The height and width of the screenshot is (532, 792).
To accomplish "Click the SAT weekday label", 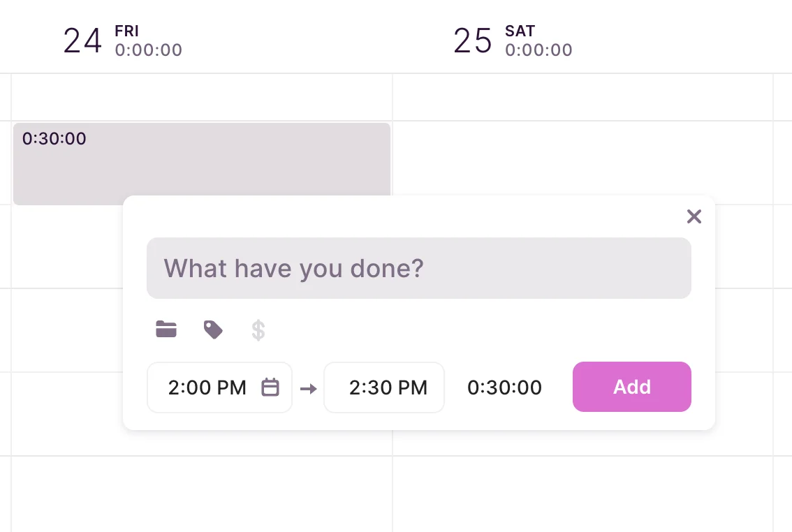I will click(x=520, y=31).
